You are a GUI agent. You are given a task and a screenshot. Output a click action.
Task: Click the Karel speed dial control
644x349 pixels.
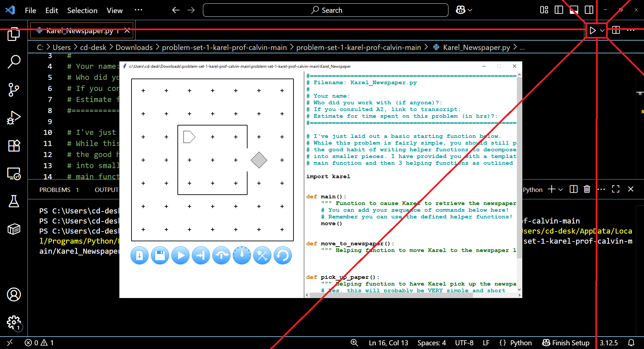[x=242, y=255]
